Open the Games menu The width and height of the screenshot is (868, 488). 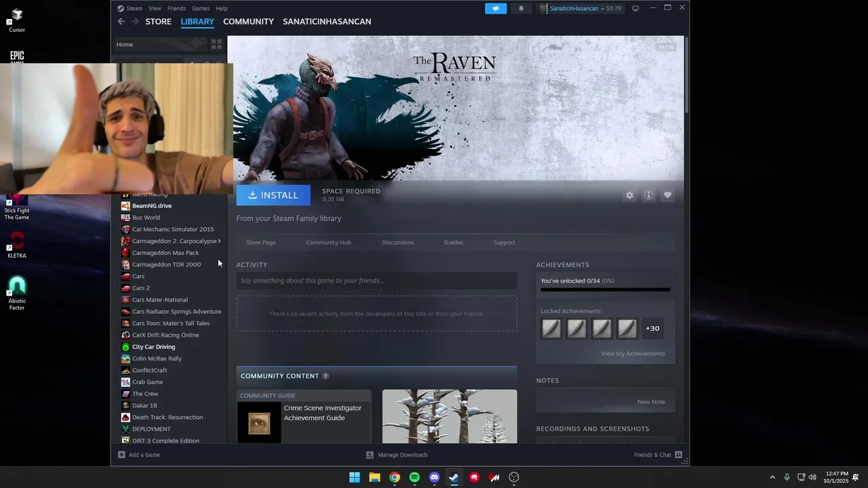point(201,8)
